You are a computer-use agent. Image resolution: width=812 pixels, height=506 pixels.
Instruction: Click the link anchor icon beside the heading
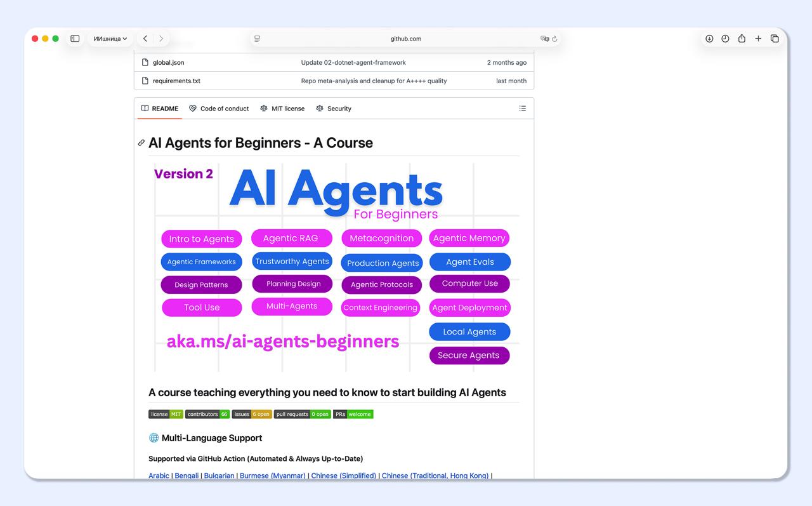pyautogui.click(x=141, y=143)
